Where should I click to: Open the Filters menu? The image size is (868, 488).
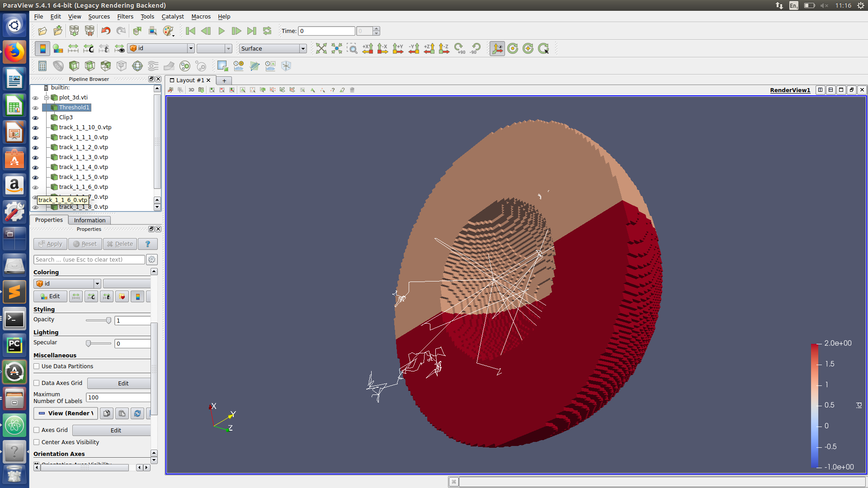pos(125,16)
